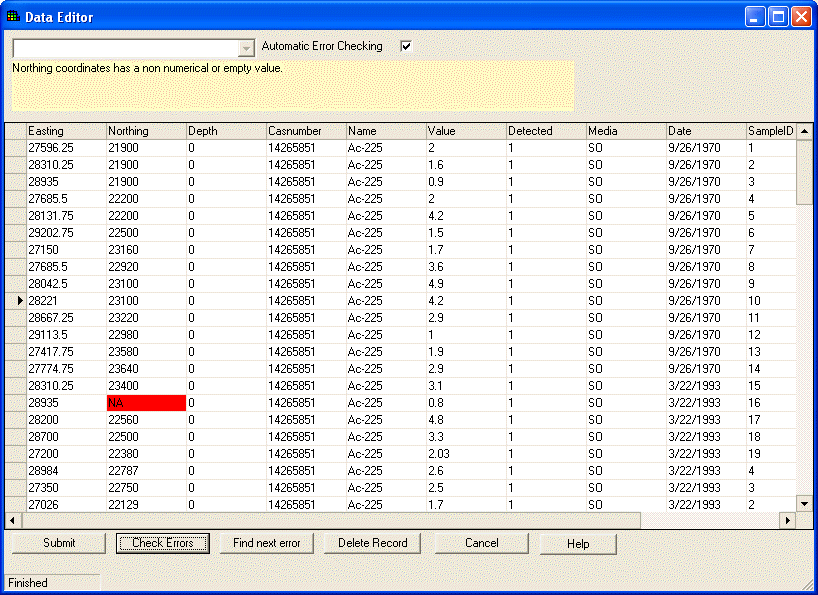Click the Find next error button
This screenshot has height=595, width=818.
pyautogui.click(x=267, y=543)
